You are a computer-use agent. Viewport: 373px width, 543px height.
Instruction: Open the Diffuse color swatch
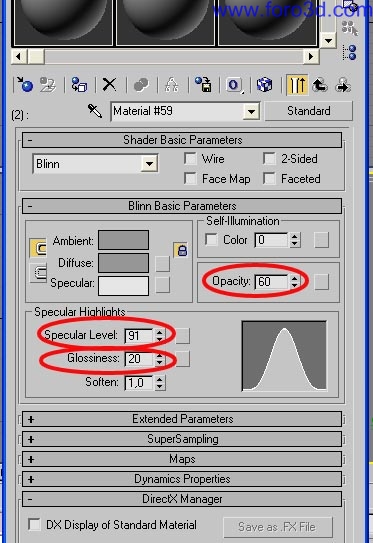124,263
